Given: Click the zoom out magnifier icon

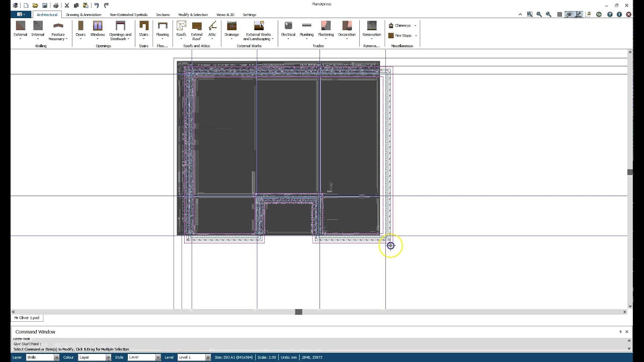Looking at the screenshot, I should tap(548, 15).
